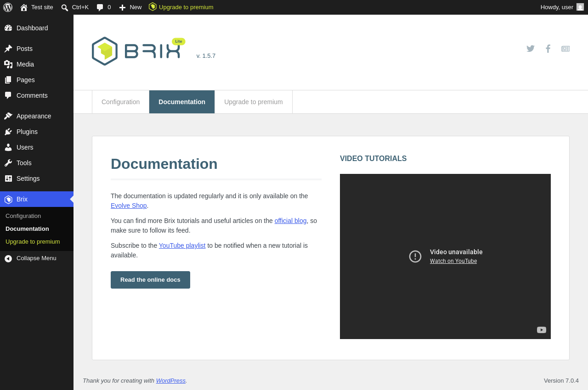Image resolution: width=588 pixels, height=390 pixels.
Task: Click the Appearance brush icon
Action: pyautogui.click(x=8, y=116)
